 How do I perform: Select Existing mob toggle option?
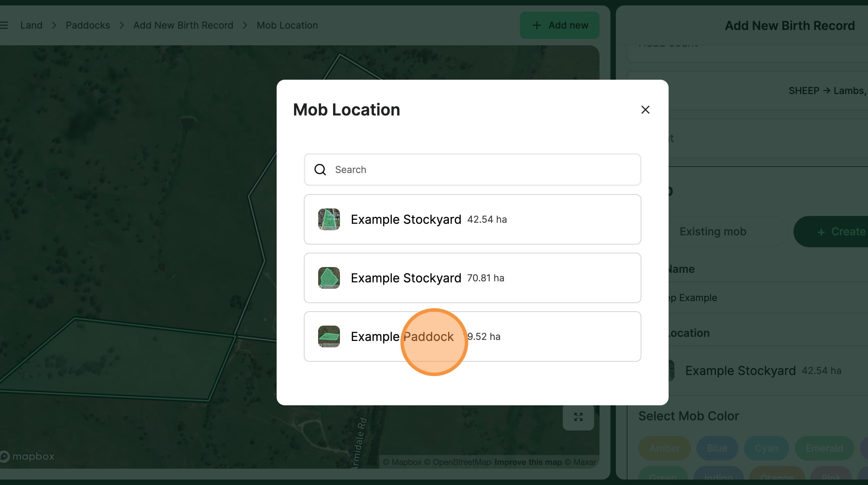click(713, 232)
